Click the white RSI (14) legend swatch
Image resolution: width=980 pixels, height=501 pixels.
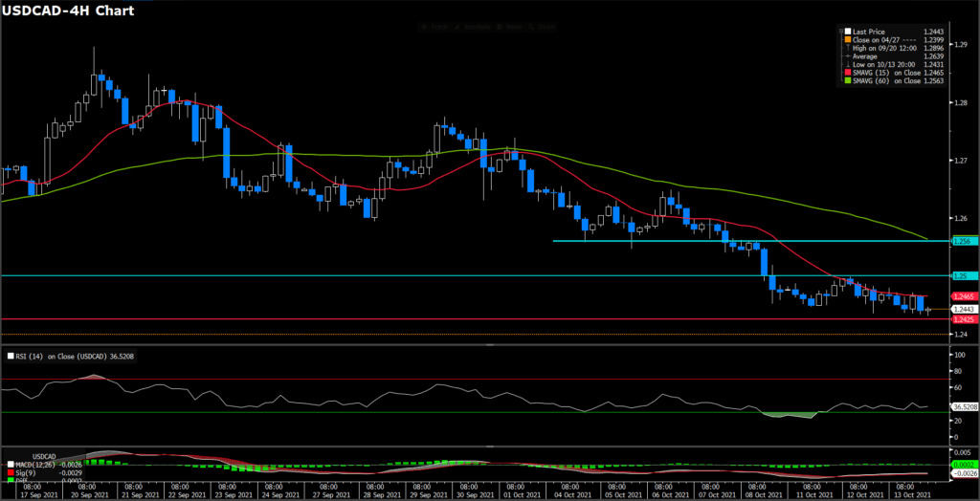[10, 357]
